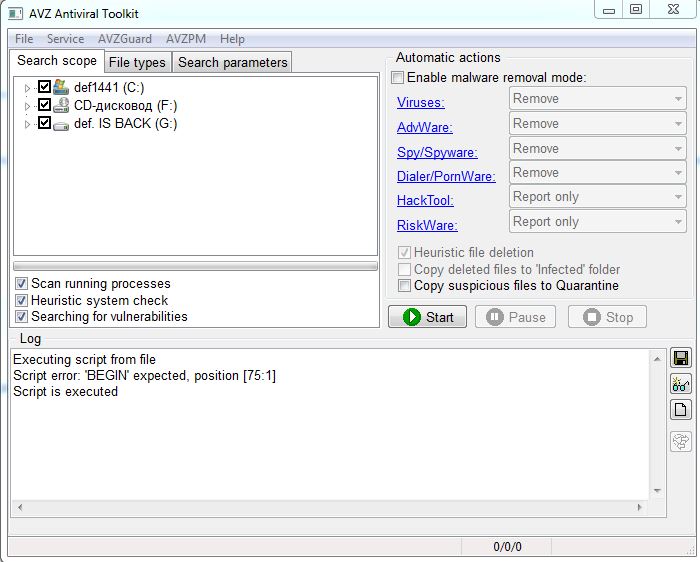The height and width of the screenshot is (562, 700).
Task: Select log line 'Script is executed'
Action: 65,391
